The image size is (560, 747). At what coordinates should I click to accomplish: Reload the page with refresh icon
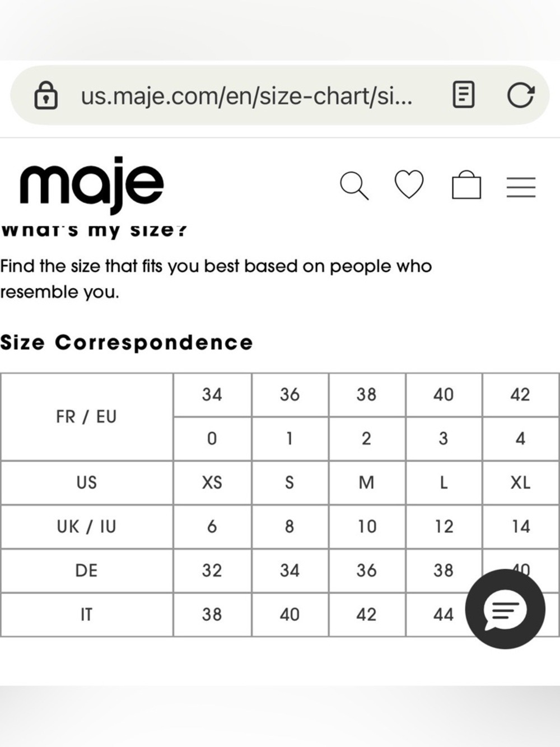pyautogui.click(x=521, y=95)
